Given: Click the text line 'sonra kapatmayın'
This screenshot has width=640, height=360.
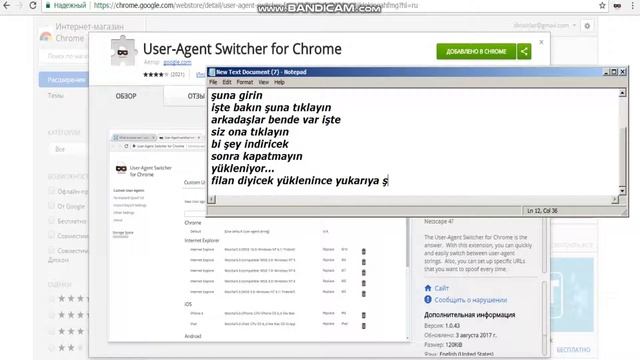Looking at the screenshot, I should 257,156.
